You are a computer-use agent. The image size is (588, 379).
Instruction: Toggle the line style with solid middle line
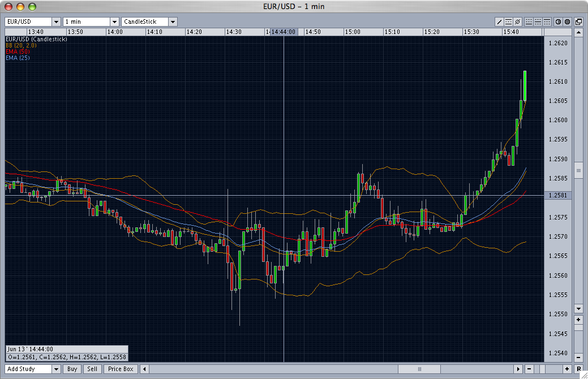point(538,22)
